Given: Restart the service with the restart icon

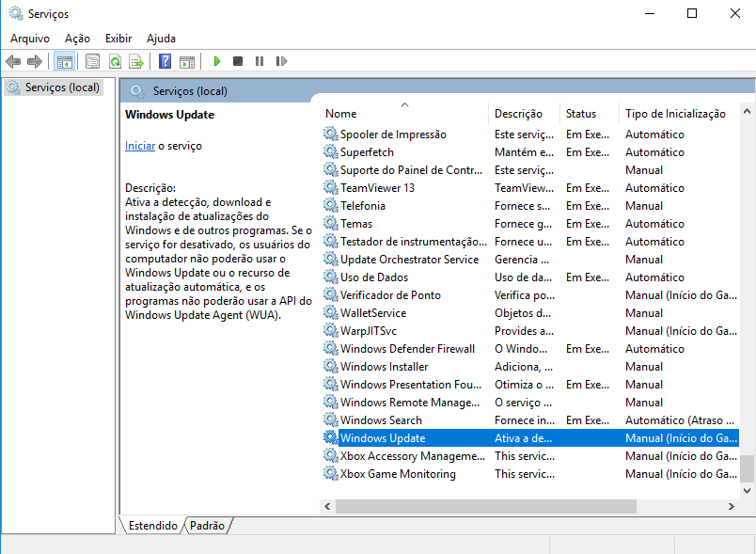Looking at the screenshot, I should [281, 61].
